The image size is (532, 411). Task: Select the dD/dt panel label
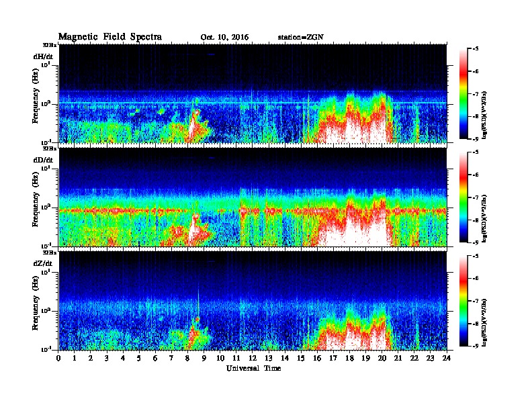43,160
